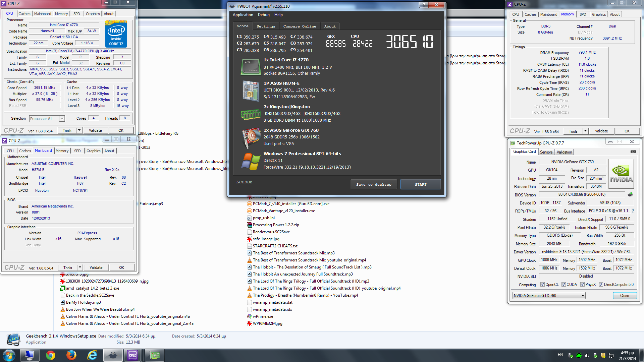Open the Processor #1 selection dropdown

coord(47,119)
